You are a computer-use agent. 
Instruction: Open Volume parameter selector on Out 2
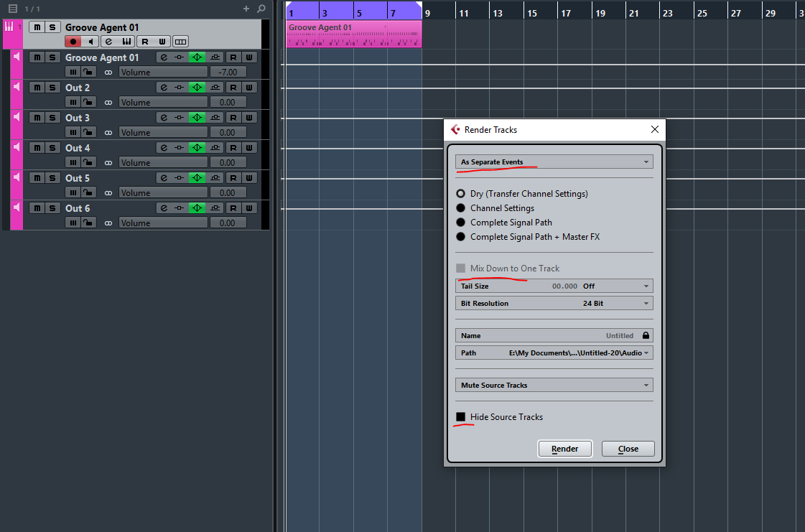[163, 102]
